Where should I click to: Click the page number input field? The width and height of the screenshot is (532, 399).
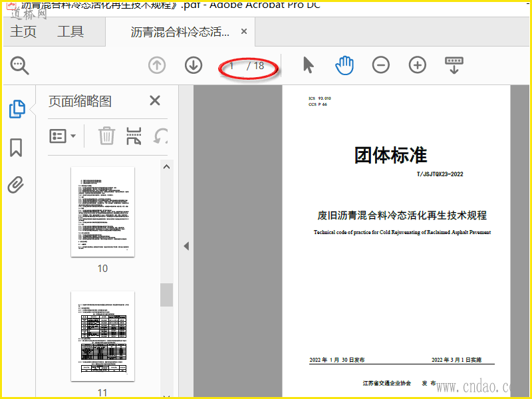pyautogui.click(x=231, y=66)
